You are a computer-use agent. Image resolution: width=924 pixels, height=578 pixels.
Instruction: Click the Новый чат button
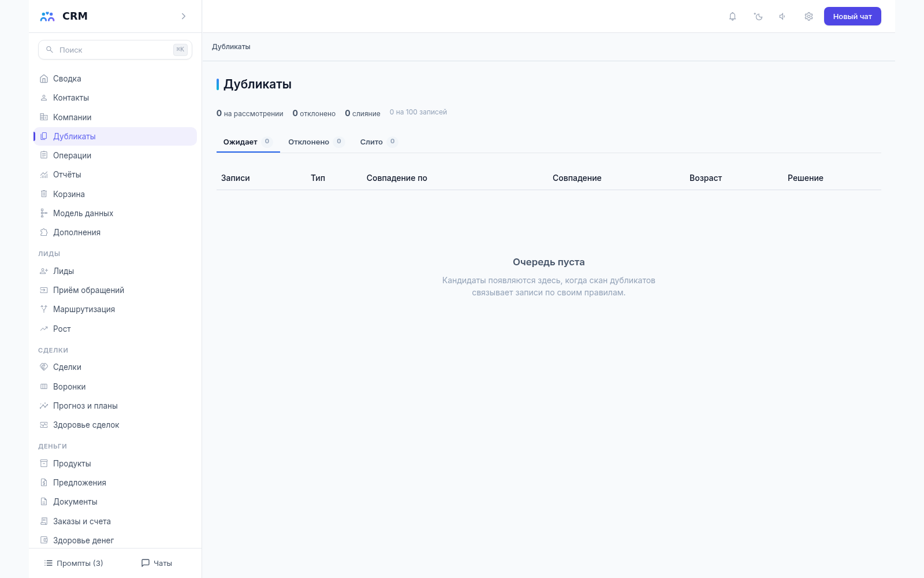[x=852, y=16]
